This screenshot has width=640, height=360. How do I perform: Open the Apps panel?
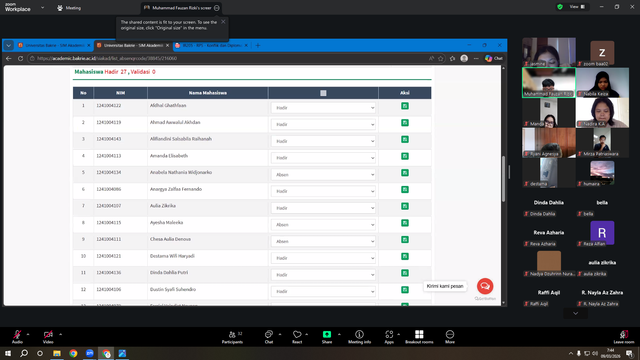point(389,337)
